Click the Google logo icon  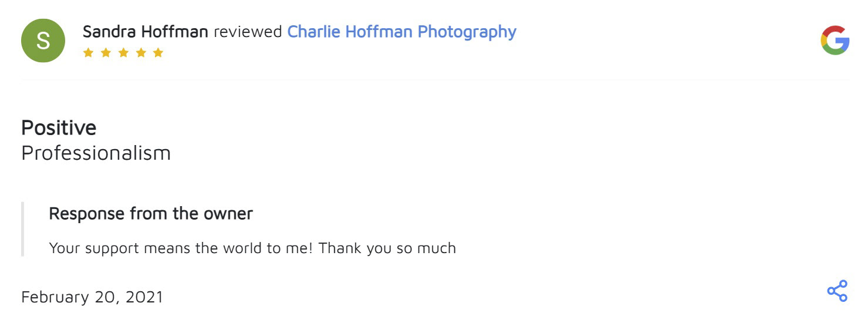835,41
